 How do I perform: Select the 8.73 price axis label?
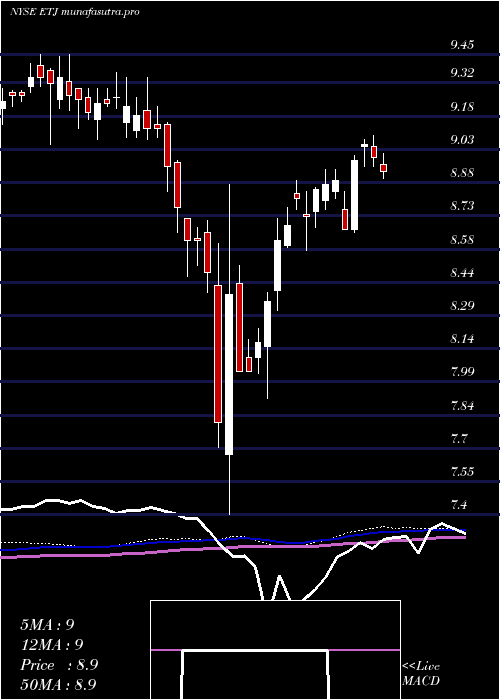[462, 206]
